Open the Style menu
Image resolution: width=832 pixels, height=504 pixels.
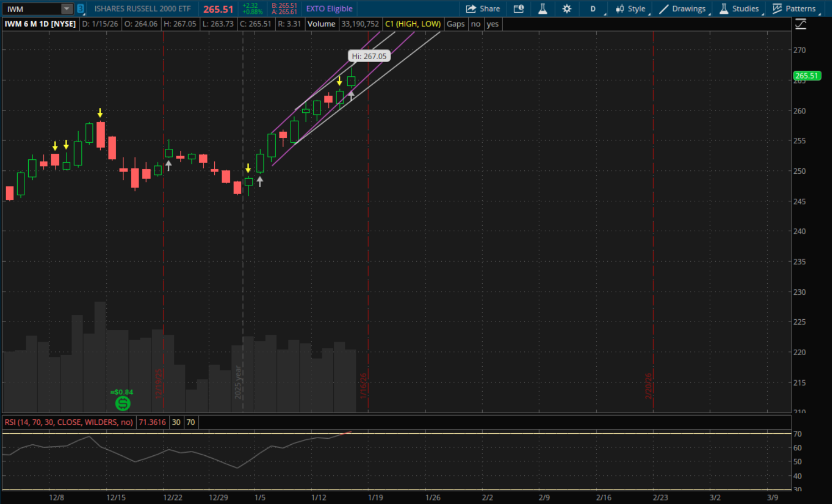(631, 9)
